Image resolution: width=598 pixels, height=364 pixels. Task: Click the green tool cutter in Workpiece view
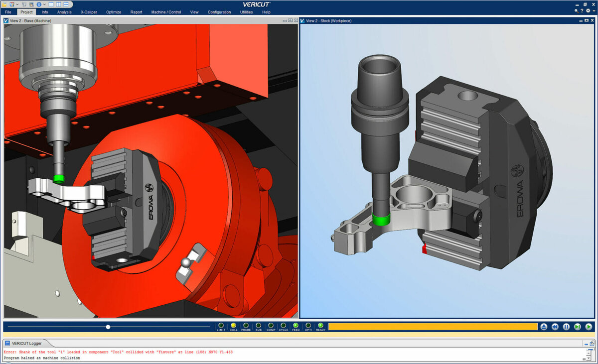[381, 220]
